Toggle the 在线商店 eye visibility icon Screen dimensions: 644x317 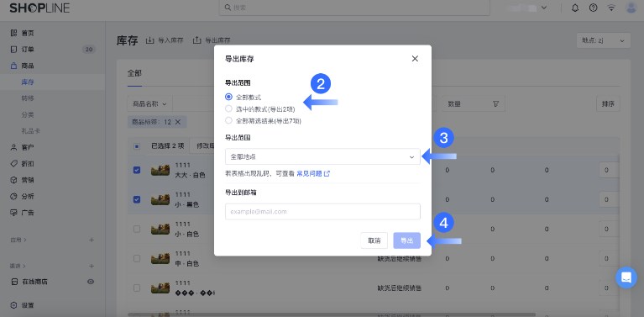91,282
